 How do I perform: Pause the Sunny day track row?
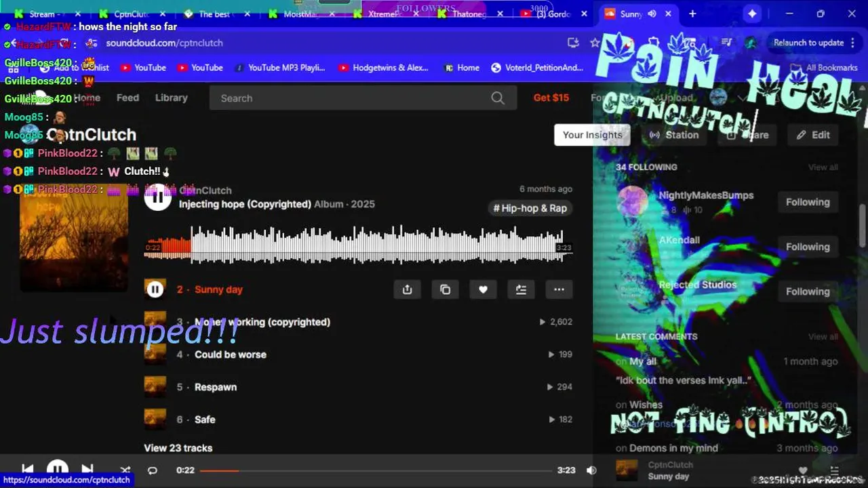155,289
